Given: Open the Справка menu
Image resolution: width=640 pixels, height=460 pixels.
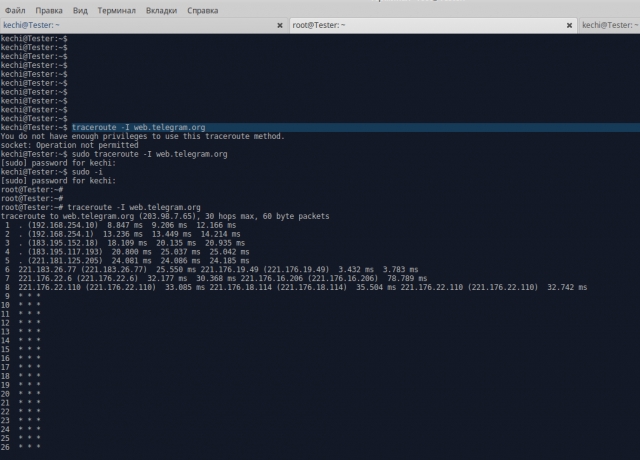Looking at the screenshot, I should coord(202,11).
